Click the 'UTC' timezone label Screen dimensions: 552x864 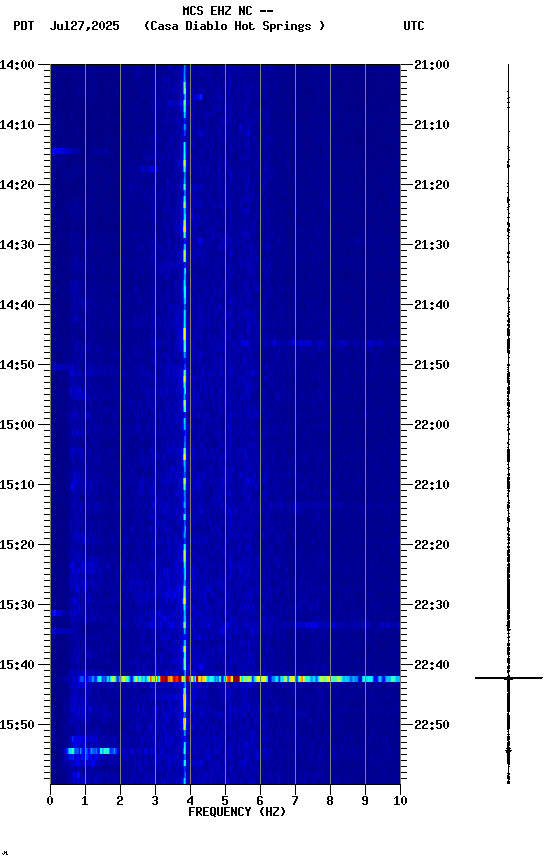(414, 26)
